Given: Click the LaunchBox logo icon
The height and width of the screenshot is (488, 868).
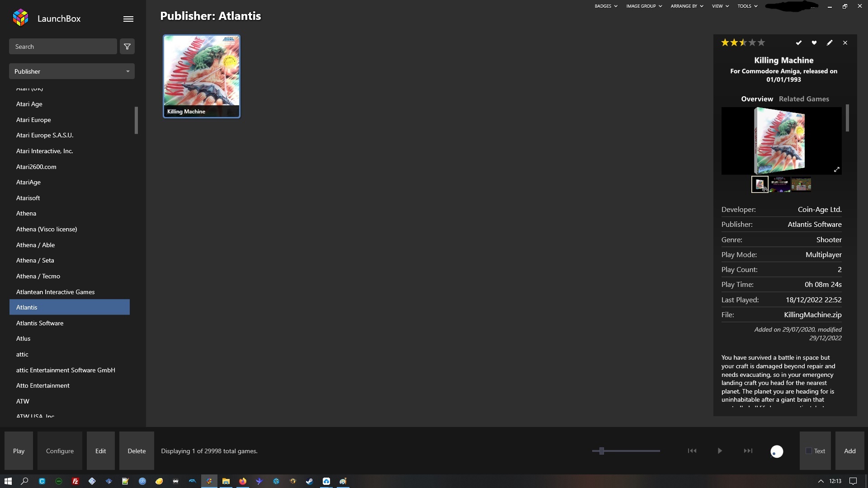Looking at the screenshot, I should click(20, 18).
